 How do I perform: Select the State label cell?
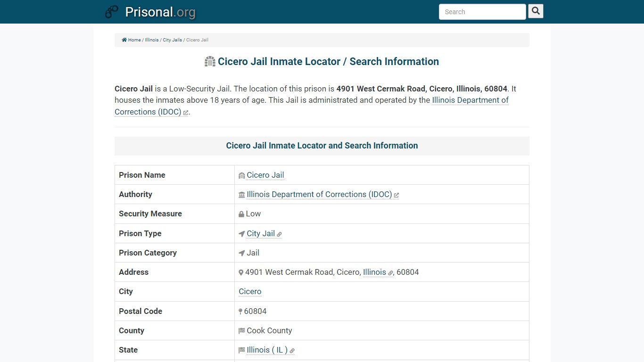click(x=174, y=350)
